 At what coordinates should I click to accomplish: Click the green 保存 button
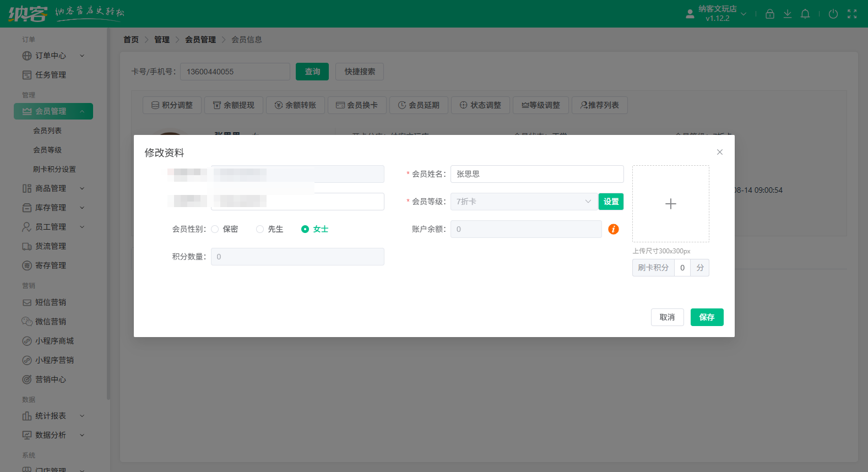(x=707, y=317)
